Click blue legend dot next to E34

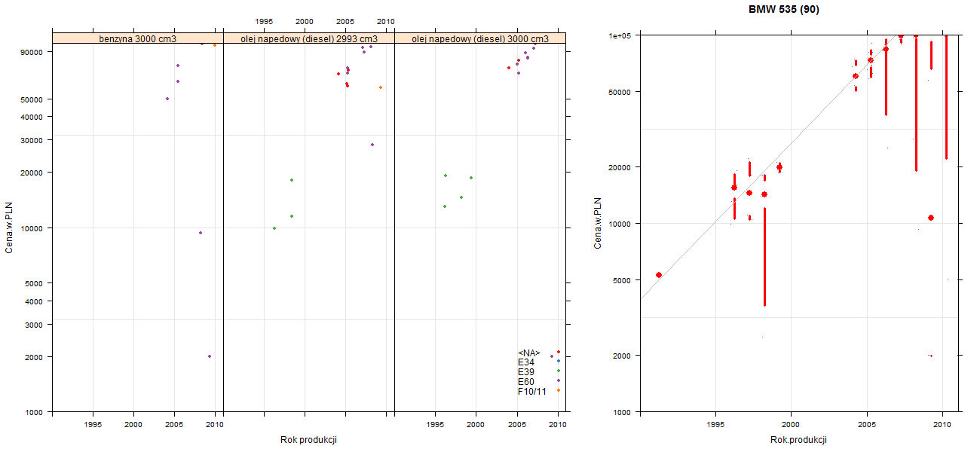coord(559,361)
